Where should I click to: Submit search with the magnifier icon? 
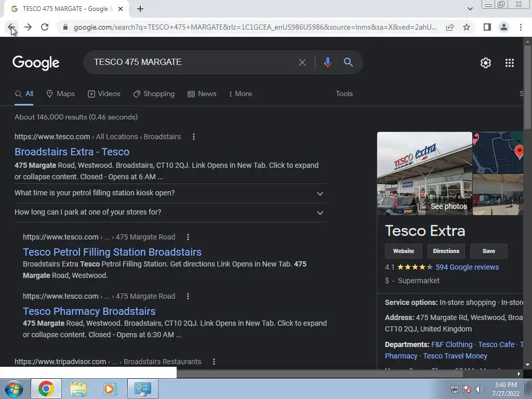click(349, 62)
